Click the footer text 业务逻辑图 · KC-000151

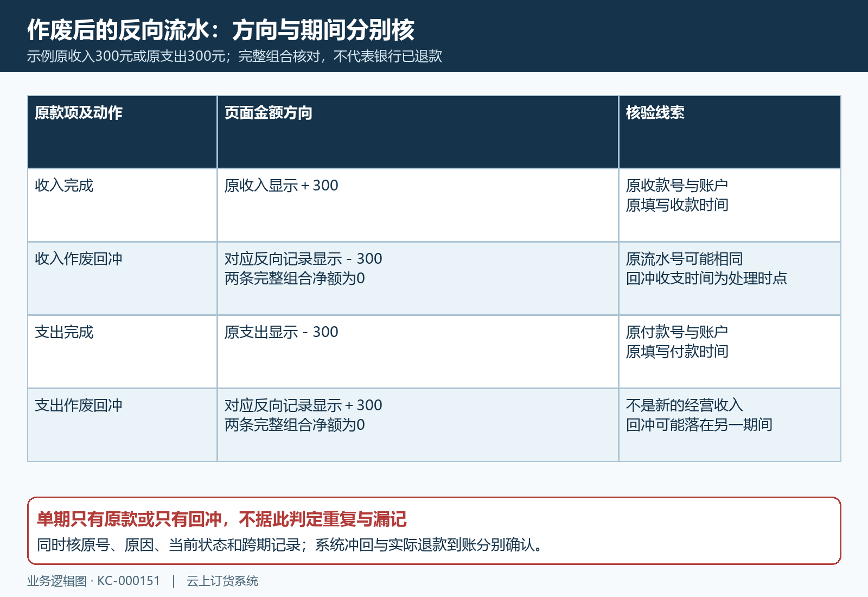94,581
